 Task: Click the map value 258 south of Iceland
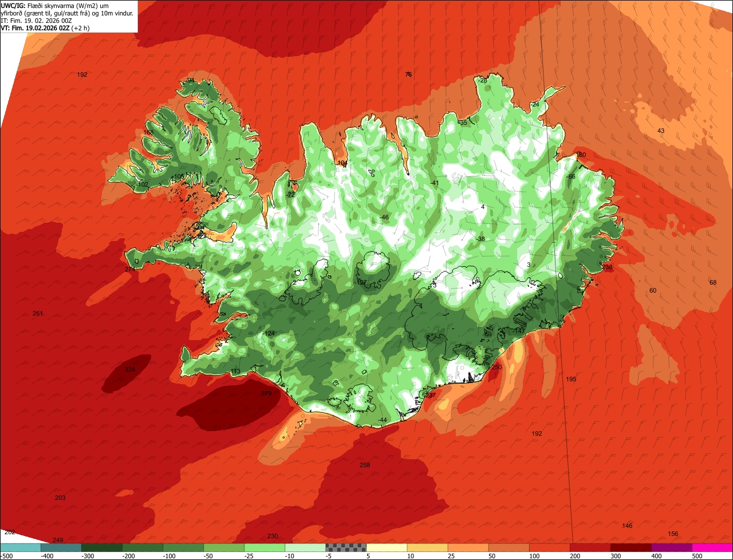tap(365, 465)
